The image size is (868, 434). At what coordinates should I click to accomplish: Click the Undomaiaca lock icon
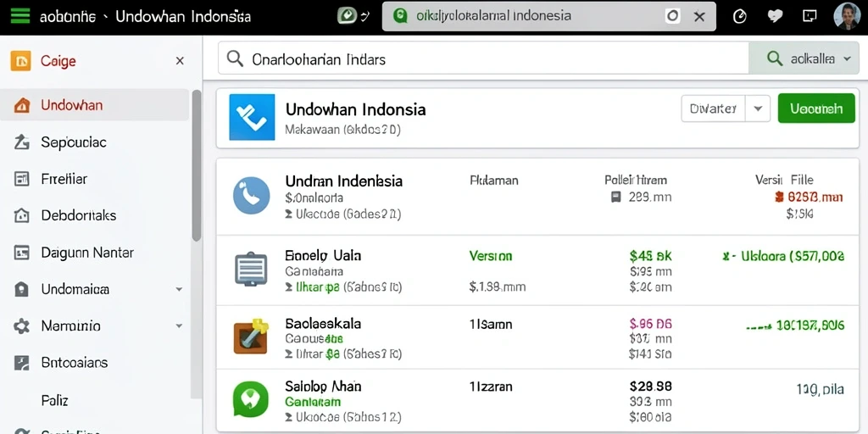[21, 289]
